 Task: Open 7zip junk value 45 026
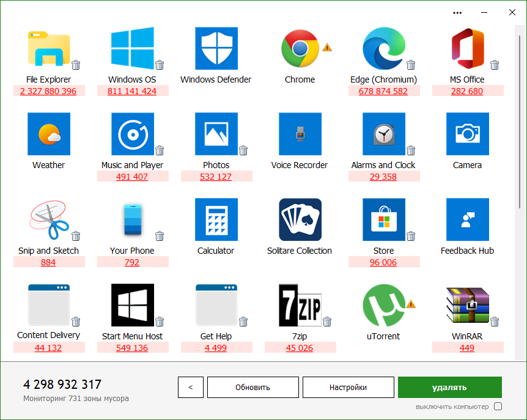300,348
